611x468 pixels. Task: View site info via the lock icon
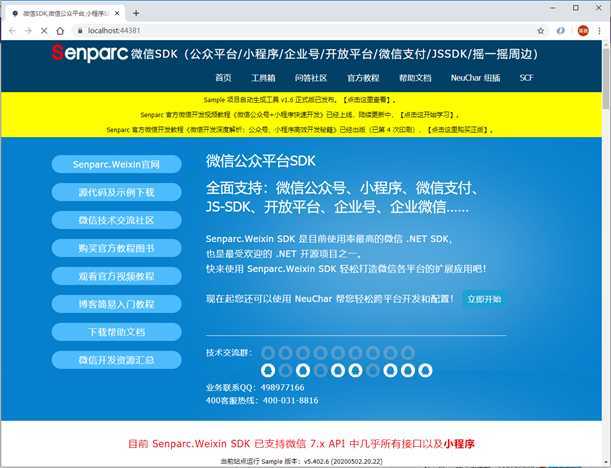coord(80,31)
